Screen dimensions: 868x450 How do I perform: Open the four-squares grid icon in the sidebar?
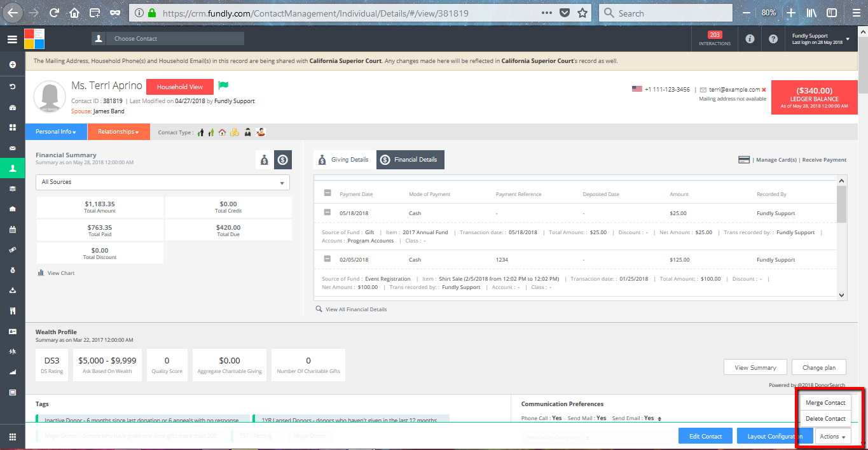tap(12, 127)
